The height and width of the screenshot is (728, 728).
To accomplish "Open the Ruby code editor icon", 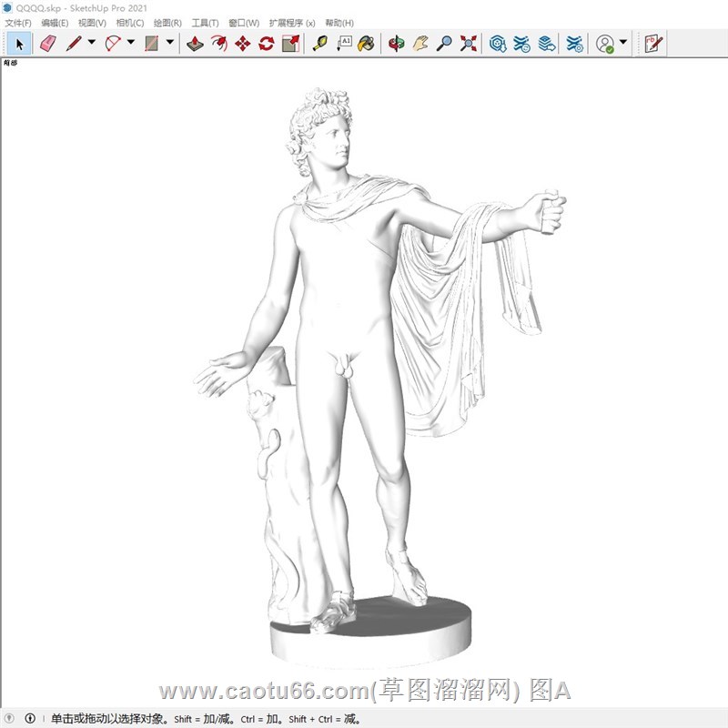I will (x=652, y=43).
